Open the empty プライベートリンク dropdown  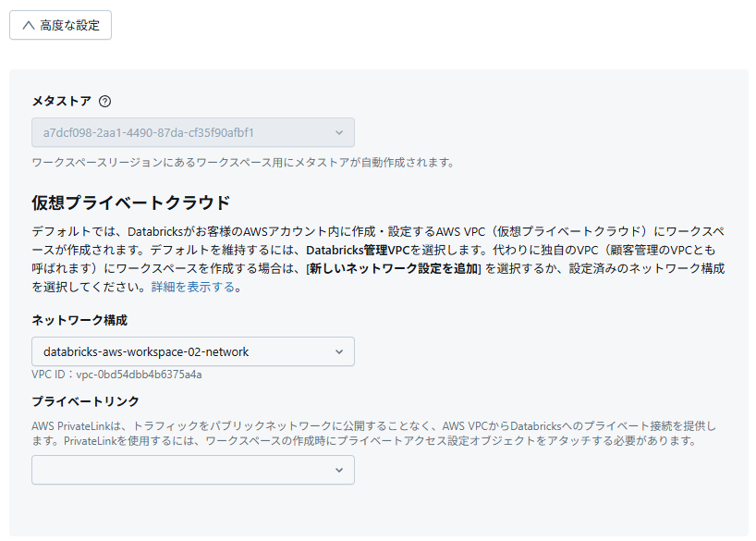[x=185, y=470]
